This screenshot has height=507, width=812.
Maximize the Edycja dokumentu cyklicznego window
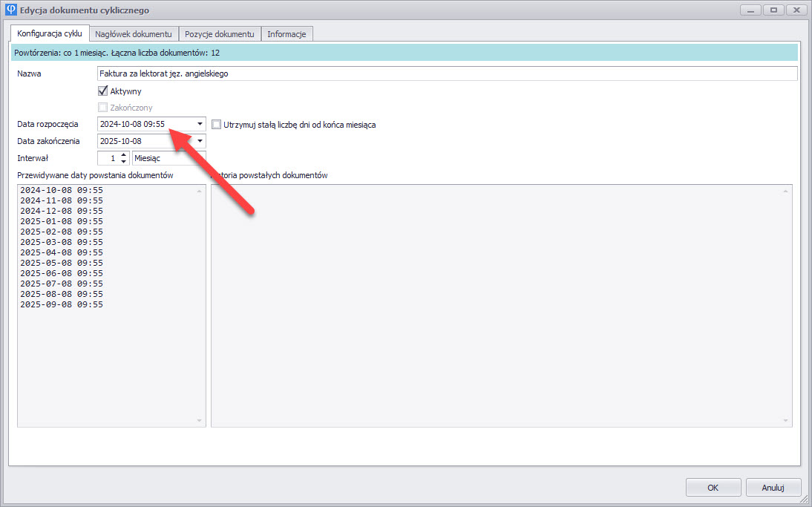tap(774, 10)
